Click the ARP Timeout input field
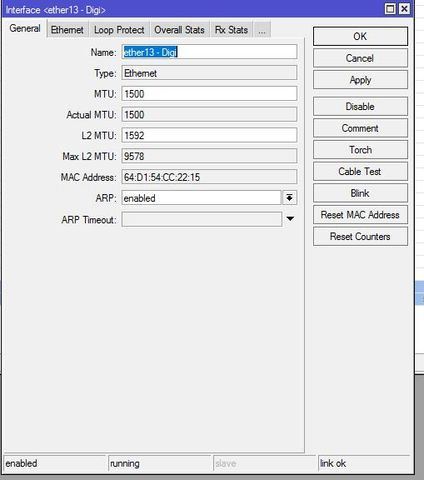Screen dimensions: 424x480 pos(202,220)
